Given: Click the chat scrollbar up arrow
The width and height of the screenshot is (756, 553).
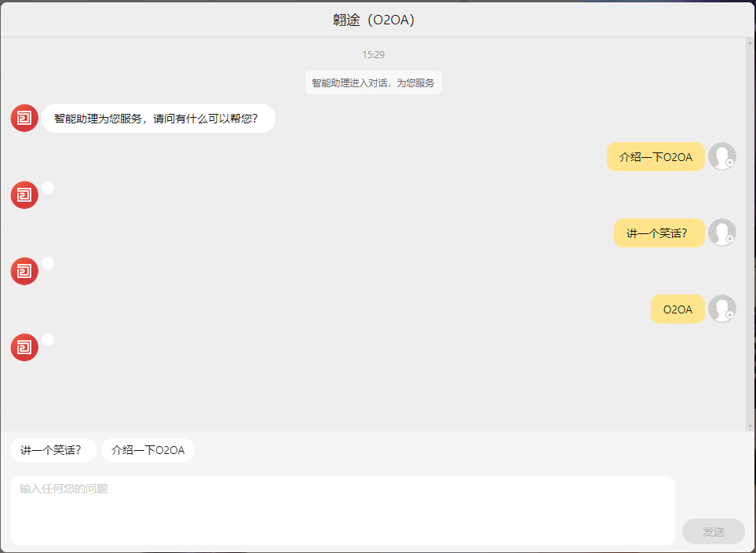Looking at the screenshot, I should (750, 43).
